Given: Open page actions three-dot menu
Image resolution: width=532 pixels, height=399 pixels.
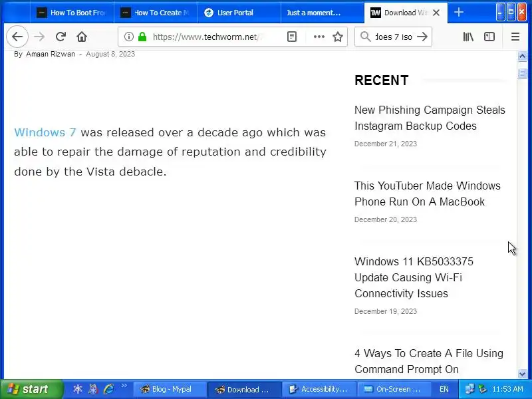Looking at the screenshot, I should point(319,37).
